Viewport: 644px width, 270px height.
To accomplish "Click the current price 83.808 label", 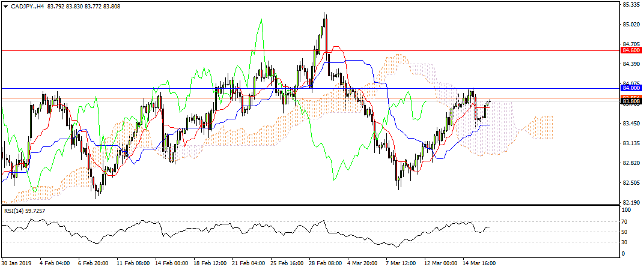I will (x=630, y=101).
